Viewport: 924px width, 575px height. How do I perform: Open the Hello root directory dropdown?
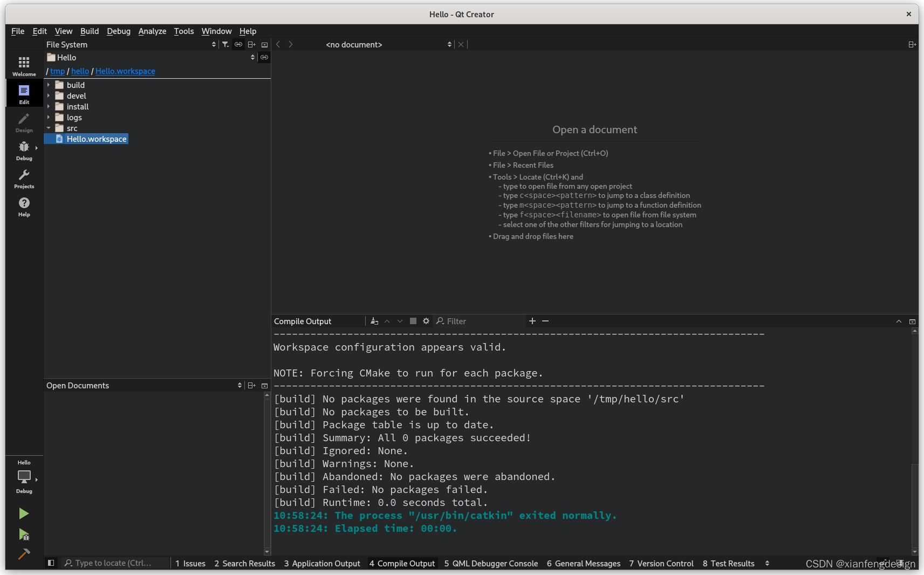(x=151, y=57)
